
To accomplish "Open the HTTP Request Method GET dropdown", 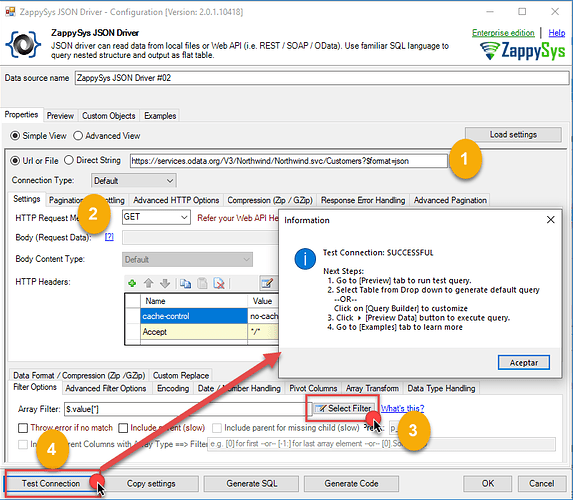I will point(156,217).
